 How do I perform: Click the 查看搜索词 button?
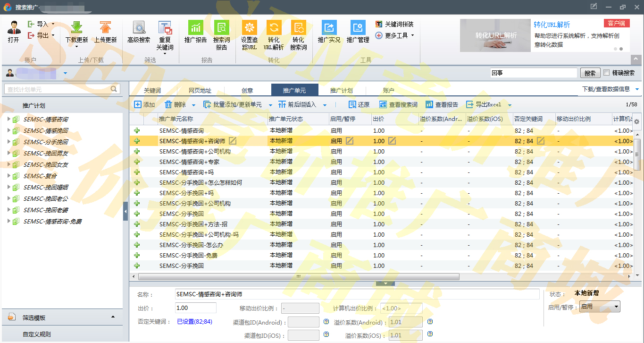398,105
